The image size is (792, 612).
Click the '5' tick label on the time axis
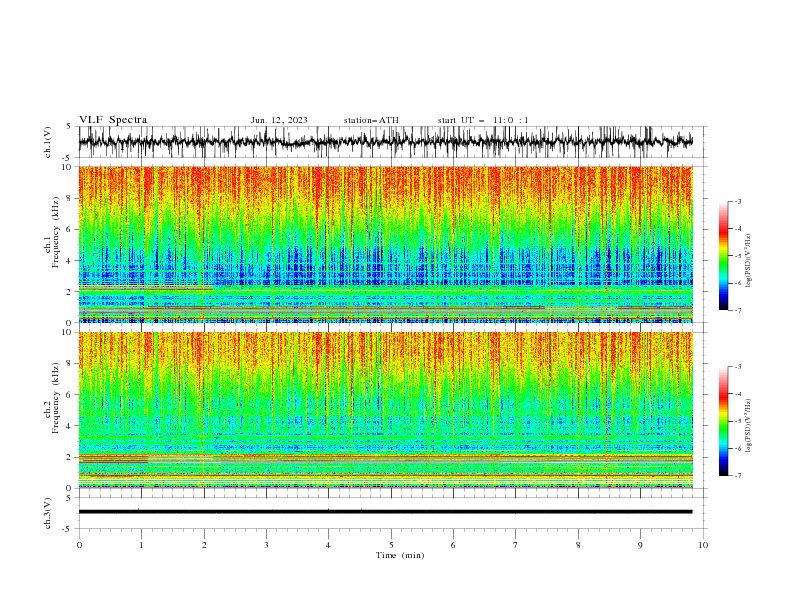click(391, 545)
